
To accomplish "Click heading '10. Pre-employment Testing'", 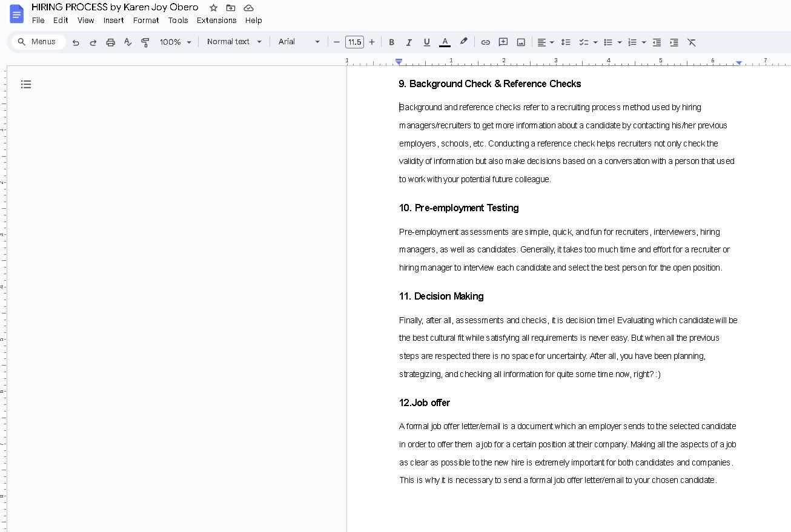I will (458, 208).
